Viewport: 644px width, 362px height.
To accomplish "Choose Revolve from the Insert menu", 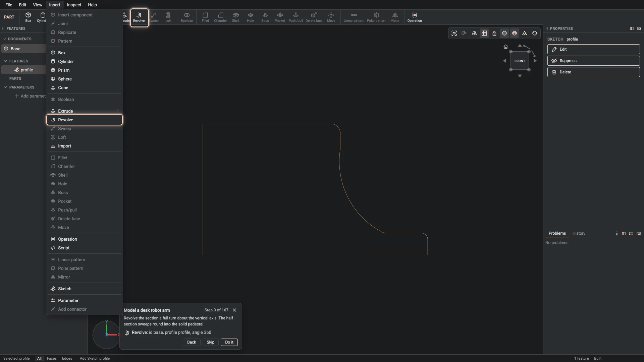I will pos(85,120).
